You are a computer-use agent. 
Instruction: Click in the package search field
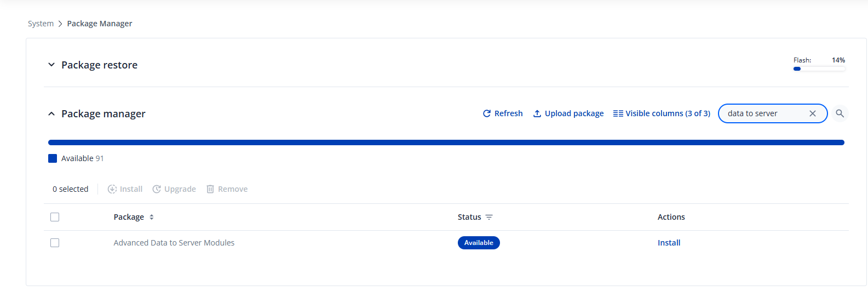coord(764,113)
